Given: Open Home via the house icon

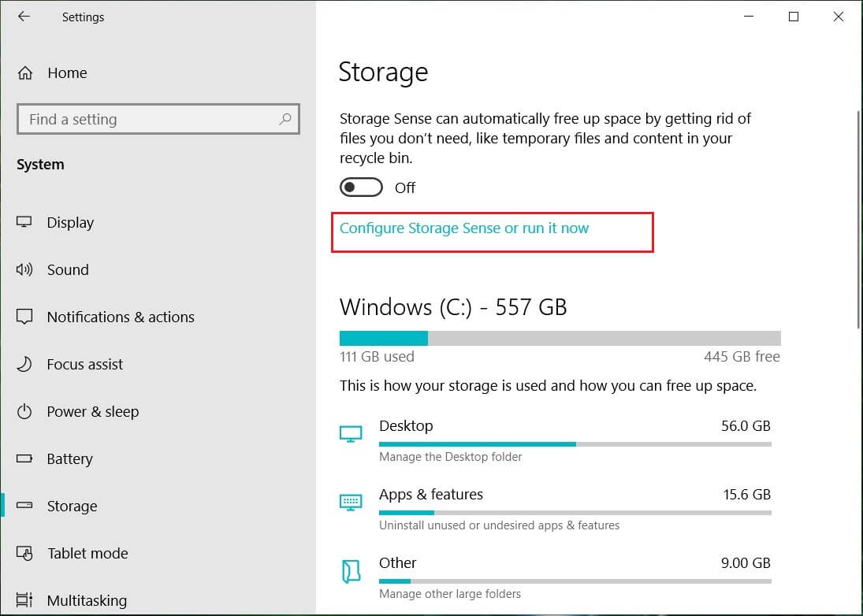Looking at the screenshot, I should (25, 73).
